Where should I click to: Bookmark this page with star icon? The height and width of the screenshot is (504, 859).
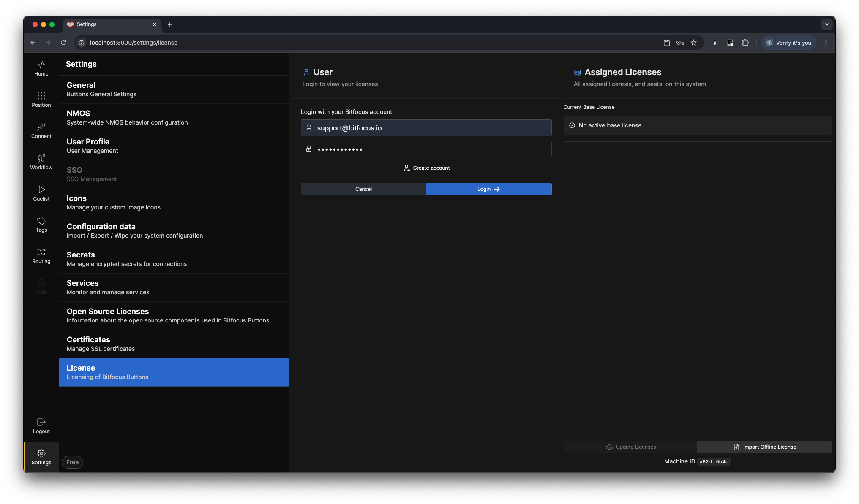(694, 43)
